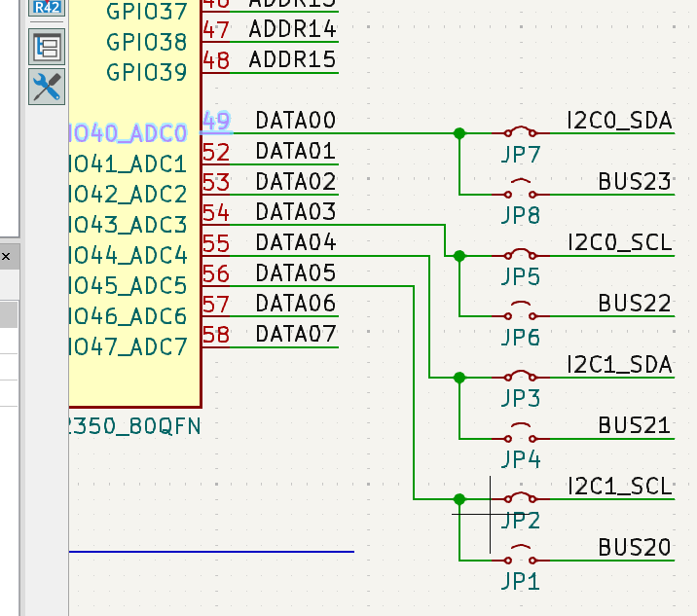Close the left panel with the x button

5,257
